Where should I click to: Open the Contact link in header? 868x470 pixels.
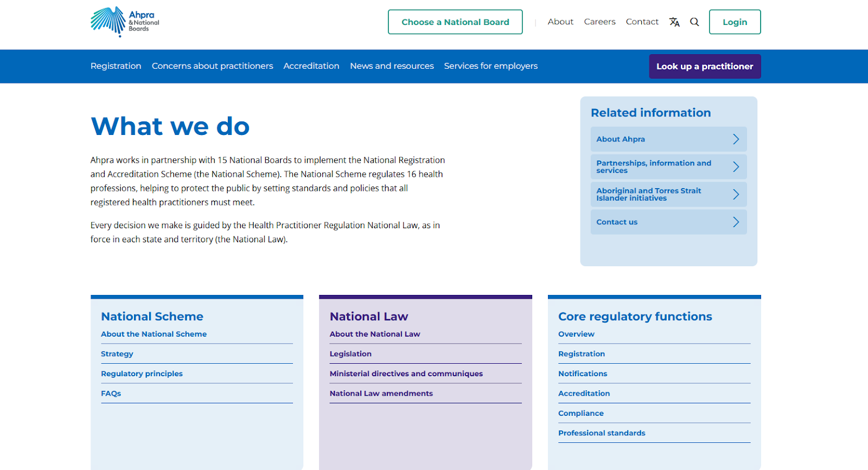pyautogui.click(x=642, y=22)
